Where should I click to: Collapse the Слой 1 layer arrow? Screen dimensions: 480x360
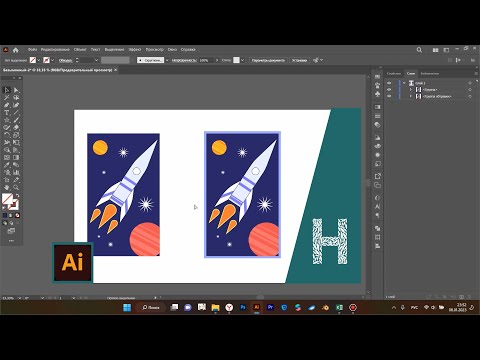click(404, 83)
